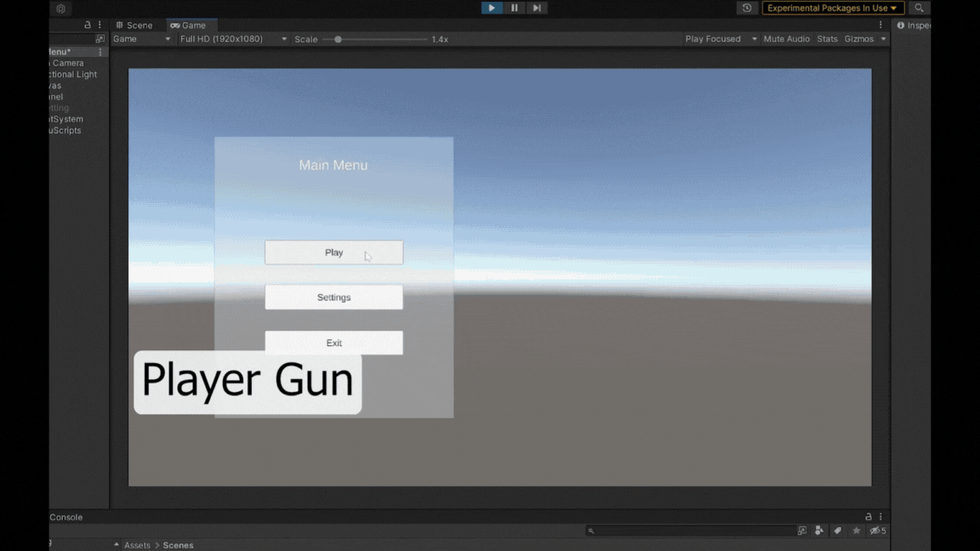
Task: Open Experimental Packages In Use dropdown
Action: [832, 8]
